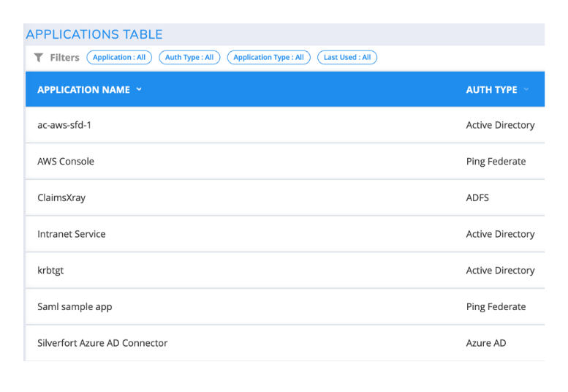Screen dimensions: 568x392
Task: Click the funnel Filters icon
Action: (x=39, y=58)
